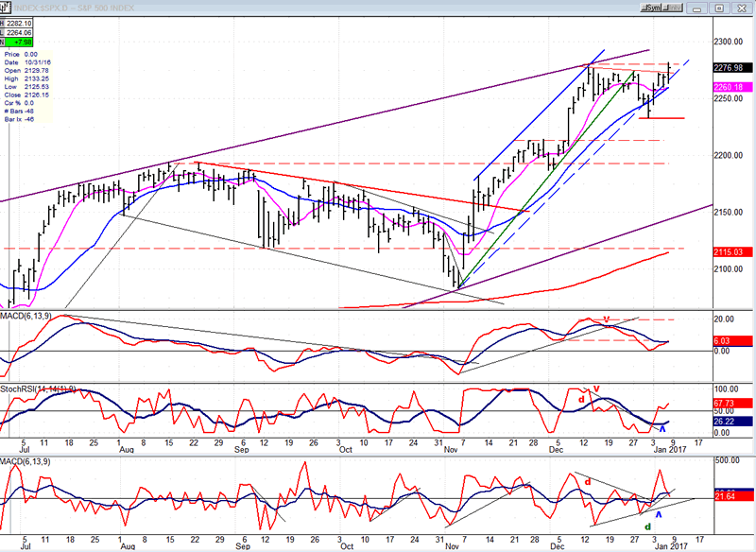
Task: Click the green 'd' annotation in bottom panel
Action: 646,526
